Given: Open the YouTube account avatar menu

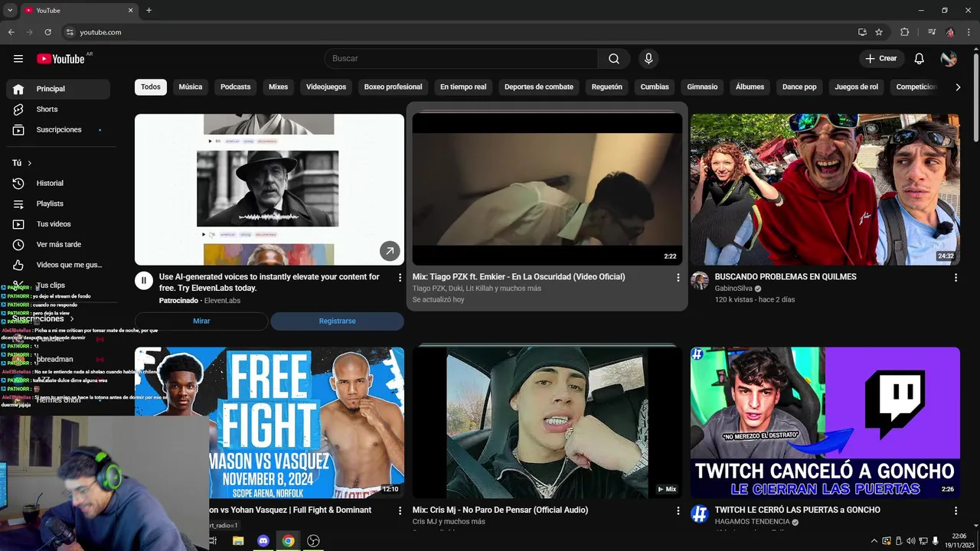Looking at the screenshot, I should (x=949, y=59).
